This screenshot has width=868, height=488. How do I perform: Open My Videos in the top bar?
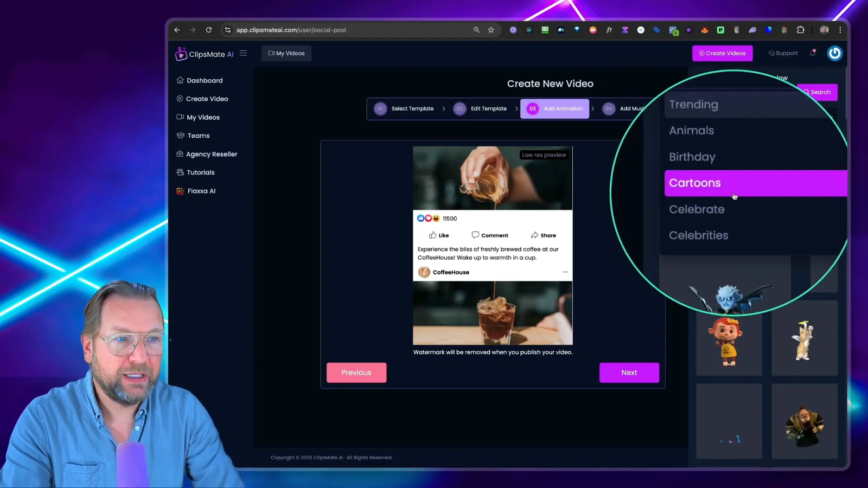[286, 53]
